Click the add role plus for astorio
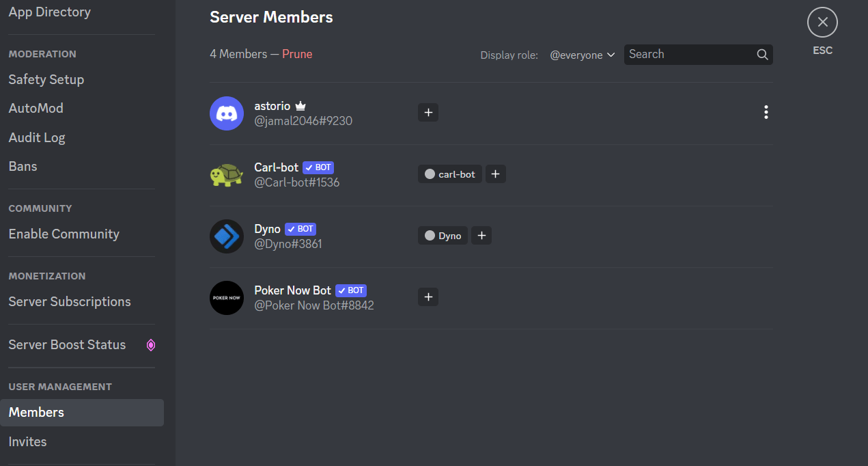 tap(428, 113)
